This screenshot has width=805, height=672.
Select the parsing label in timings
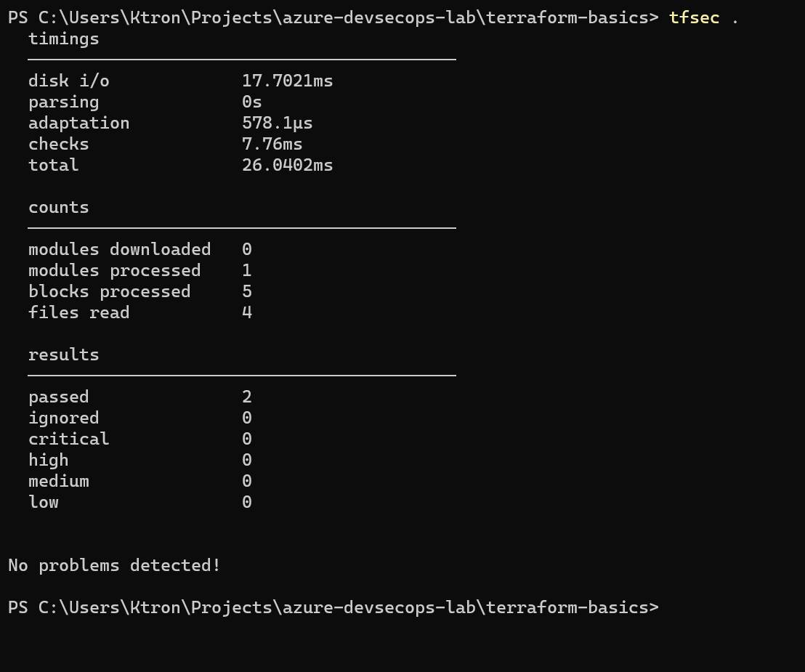[x=64, y=102]
